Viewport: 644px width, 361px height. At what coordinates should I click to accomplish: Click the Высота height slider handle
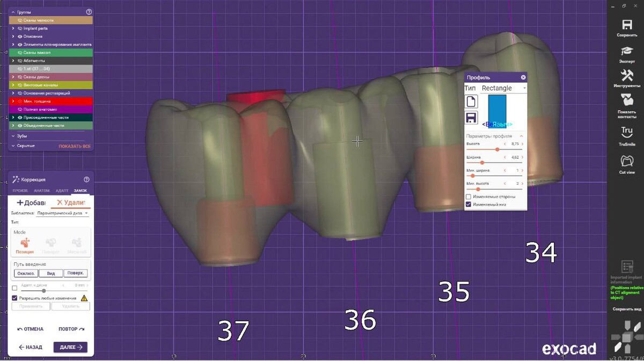[497, 149]
